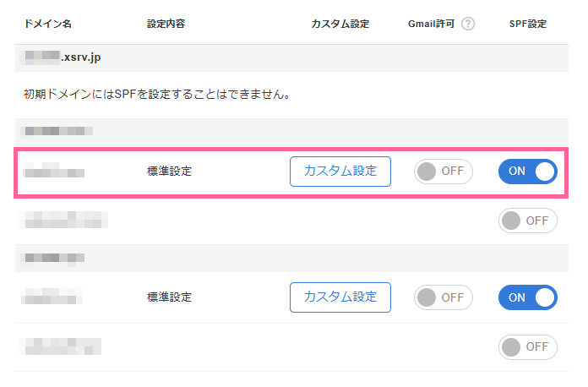Select the カスタム設定 column header label
588x387 pixels.
[x=340, y=24]
